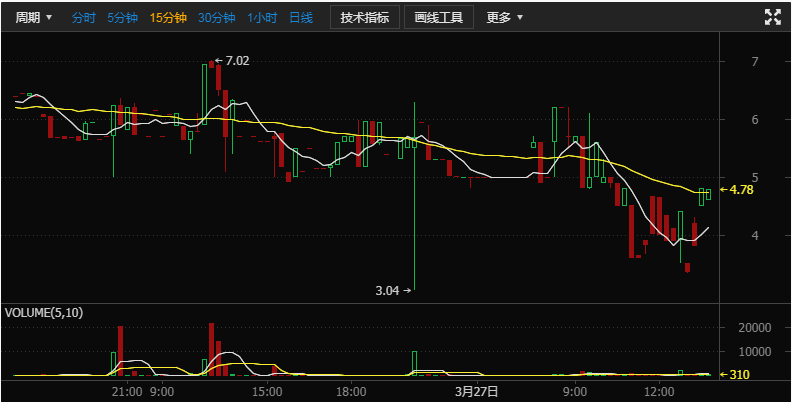Viewport: 792px width, 403px height.
Task: Click the price axis label 5
Action: [x=755, y=178]
